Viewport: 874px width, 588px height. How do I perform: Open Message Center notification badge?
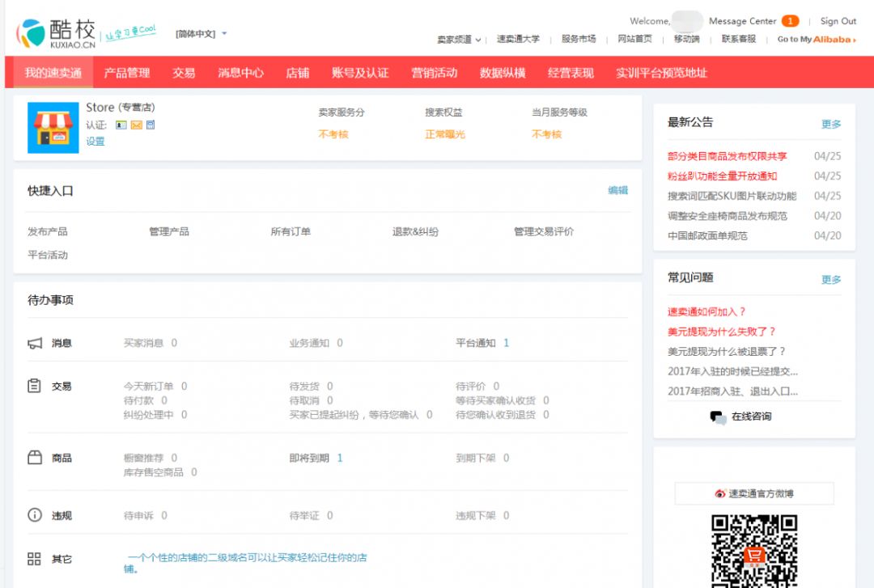pyautogui.click(x=790, y=21)
